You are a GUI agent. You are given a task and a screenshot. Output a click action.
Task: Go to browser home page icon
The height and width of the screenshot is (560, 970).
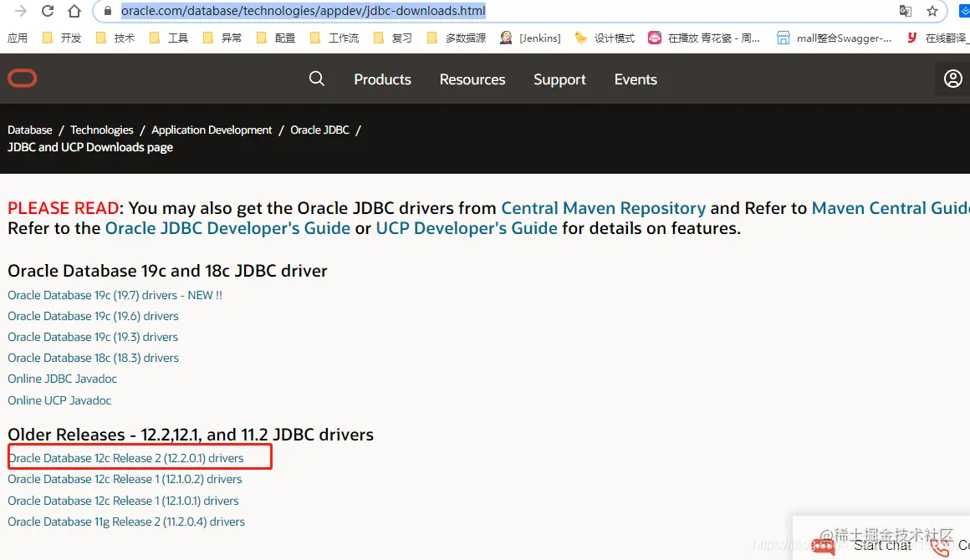click(74, 11)
